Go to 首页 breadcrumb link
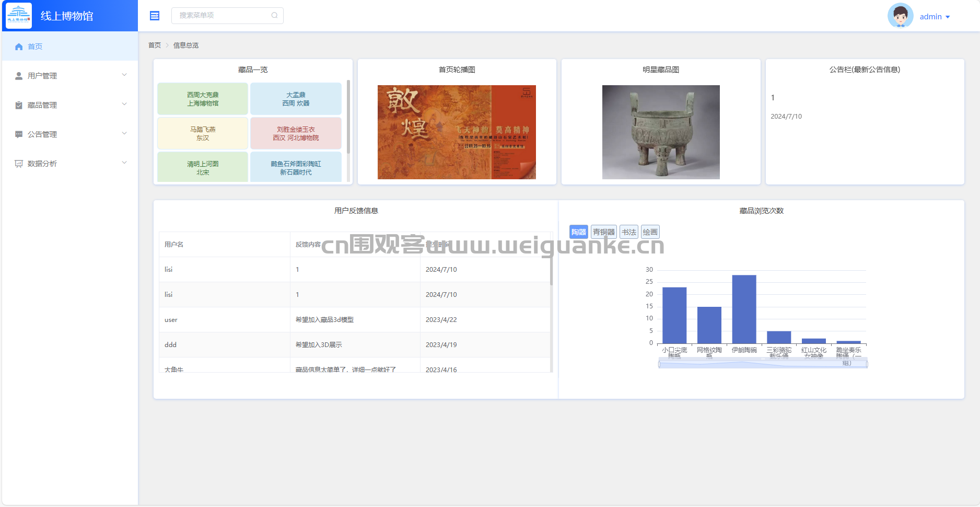This screenshot has width=980, height=507. point(155,45)
